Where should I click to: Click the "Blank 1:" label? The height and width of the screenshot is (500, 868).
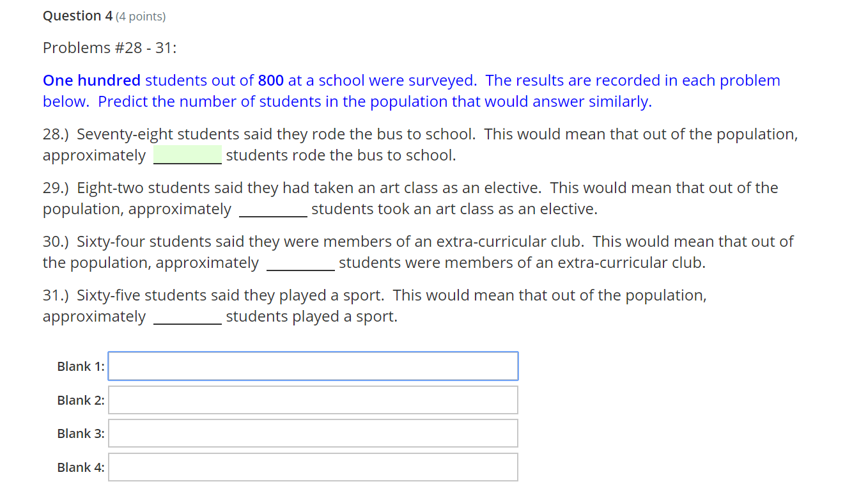point(81,367)
